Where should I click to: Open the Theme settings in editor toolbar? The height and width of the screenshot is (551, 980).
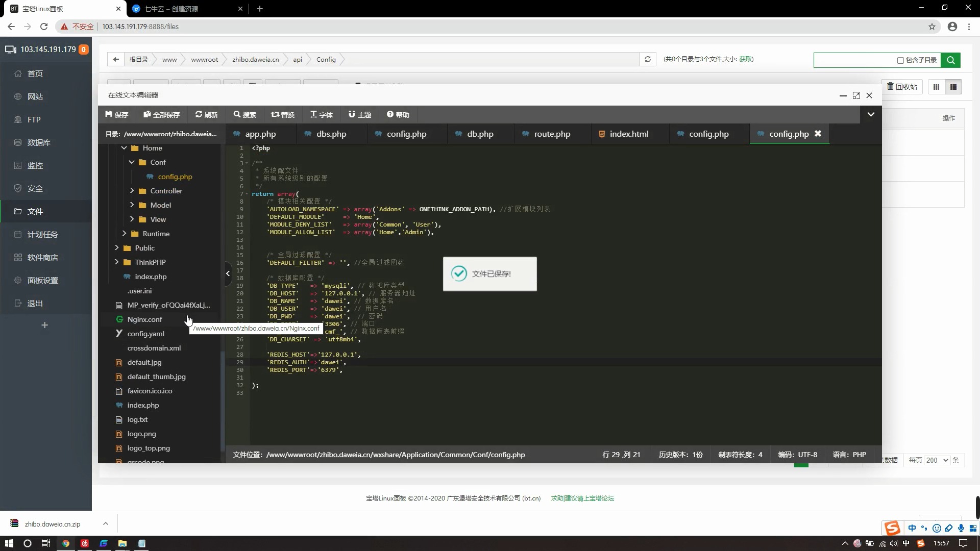359,114
